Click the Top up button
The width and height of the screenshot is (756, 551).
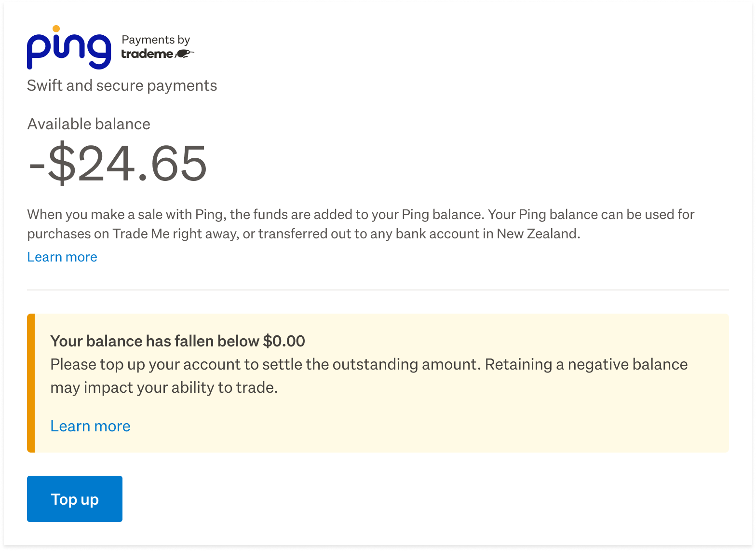[x=75, y=499]
